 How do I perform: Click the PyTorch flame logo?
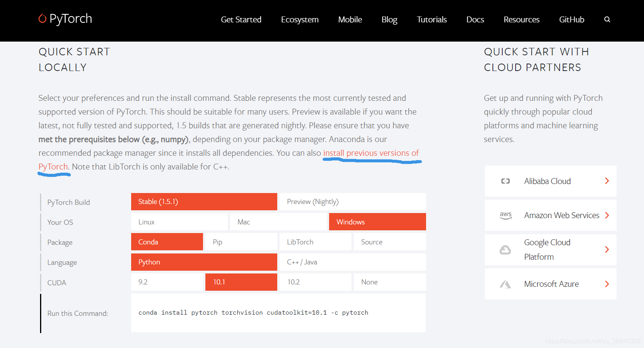click(x=42, y=18)
